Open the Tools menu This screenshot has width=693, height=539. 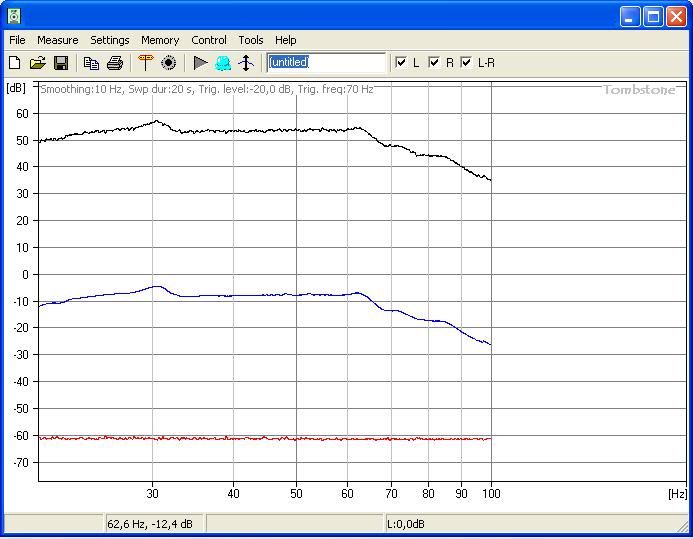(x=251, y=40)
